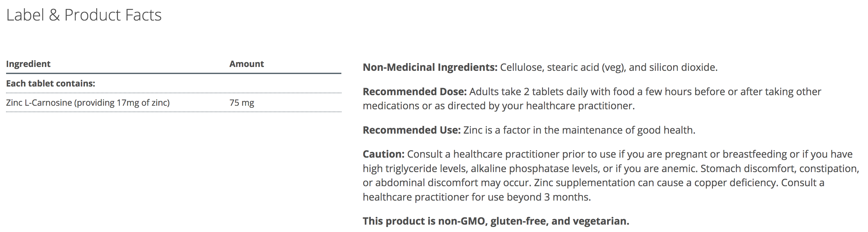The width and height of the screenshot is (868, 232).
Task: Select the "Each tablet contains:" row label
Action: (x=51, y=84)
